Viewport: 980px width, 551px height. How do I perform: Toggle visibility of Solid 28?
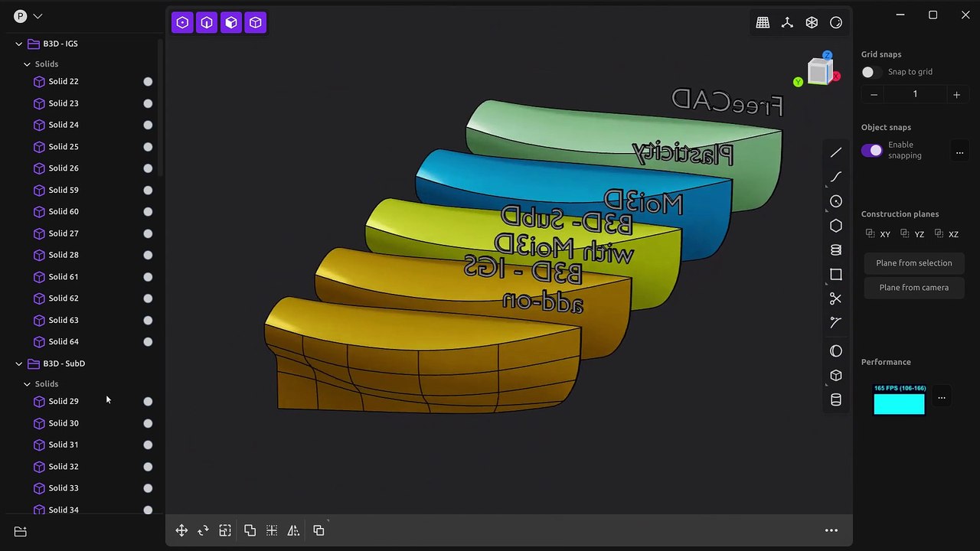148,255
